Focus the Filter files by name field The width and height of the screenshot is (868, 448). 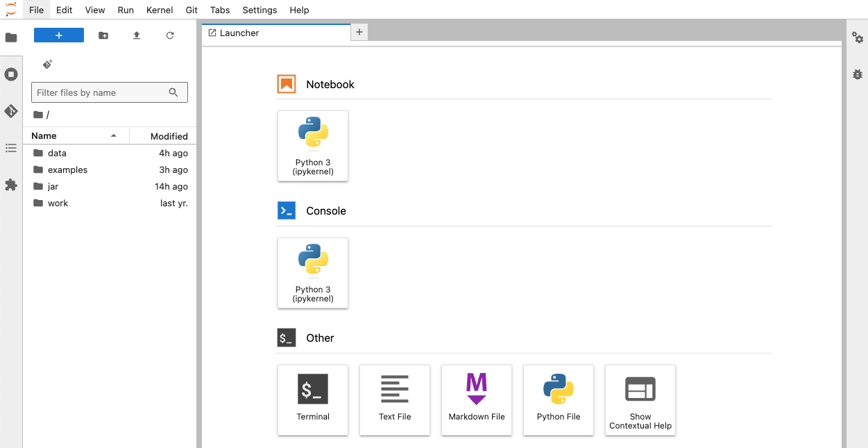[101, 92]
